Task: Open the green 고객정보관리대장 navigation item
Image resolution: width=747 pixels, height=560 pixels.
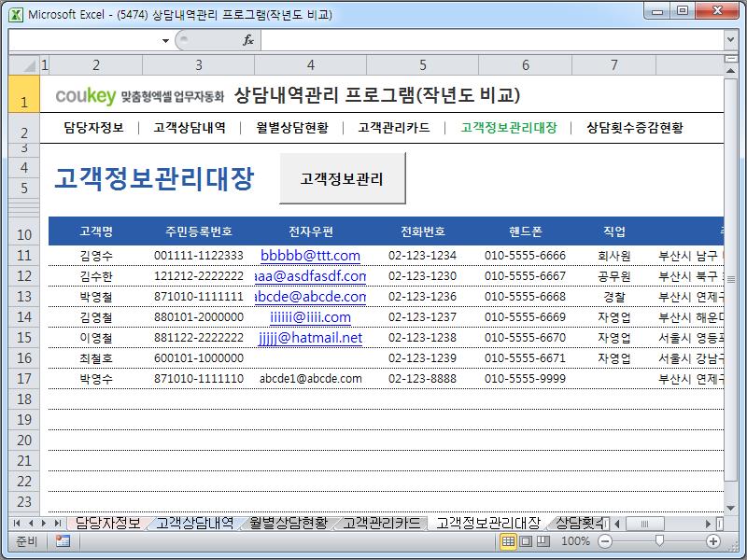Action: [509, 128]
